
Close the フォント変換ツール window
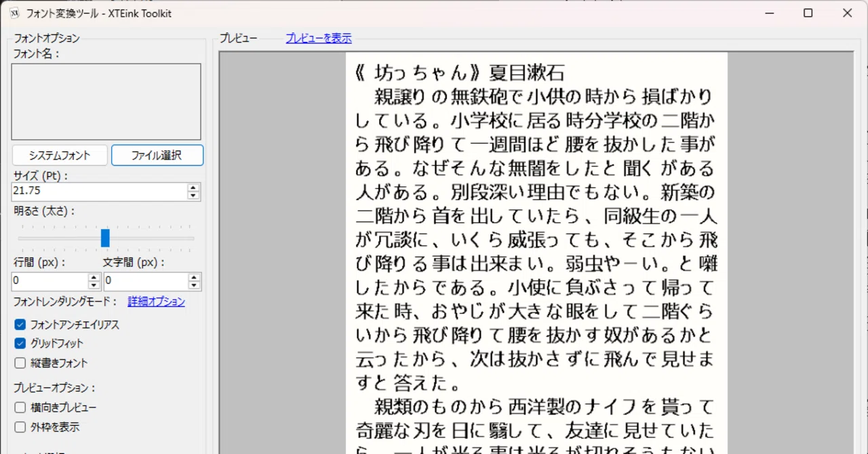tap(847, 13)
